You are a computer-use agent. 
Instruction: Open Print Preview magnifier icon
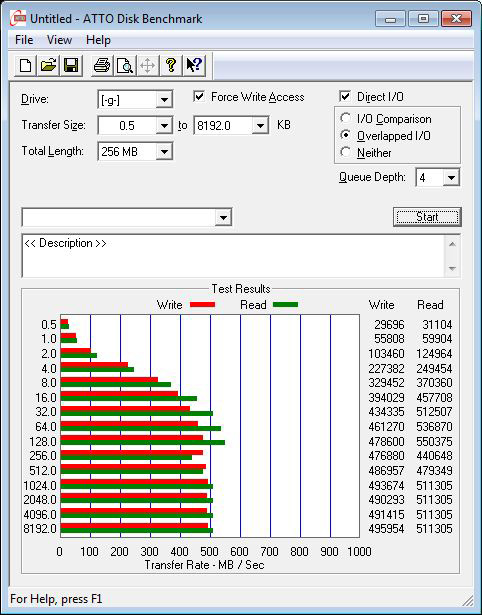pyautogui.click(x=125, y=65)
